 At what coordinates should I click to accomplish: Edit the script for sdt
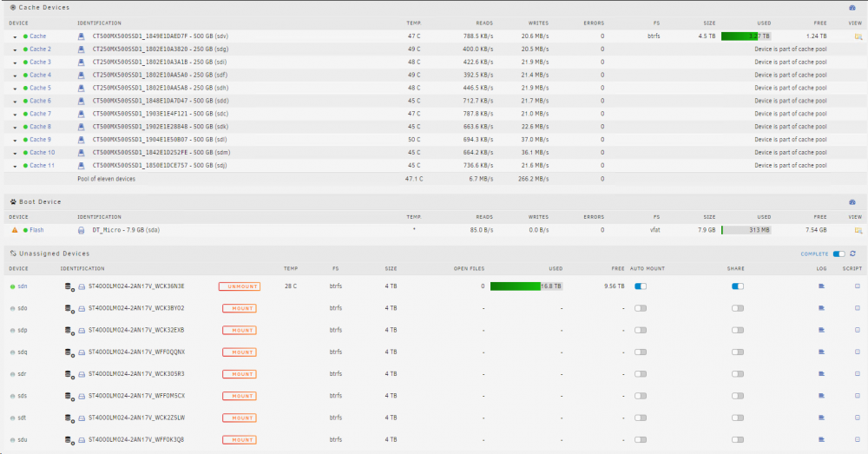pos(858,418)
